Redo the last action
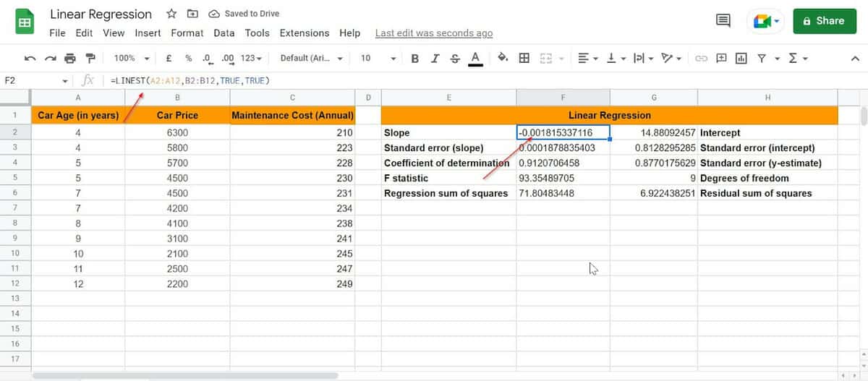868x381 pixels. pos(50,58)
